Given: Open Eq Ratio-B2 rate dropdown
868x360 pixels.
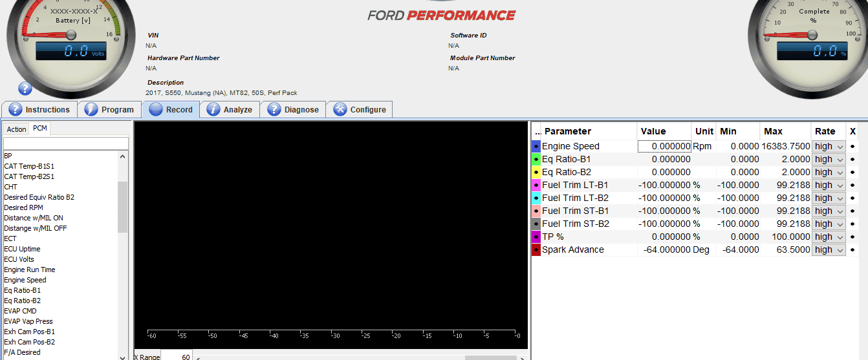Looking at the screenshot, I should [x=829, y=173].
